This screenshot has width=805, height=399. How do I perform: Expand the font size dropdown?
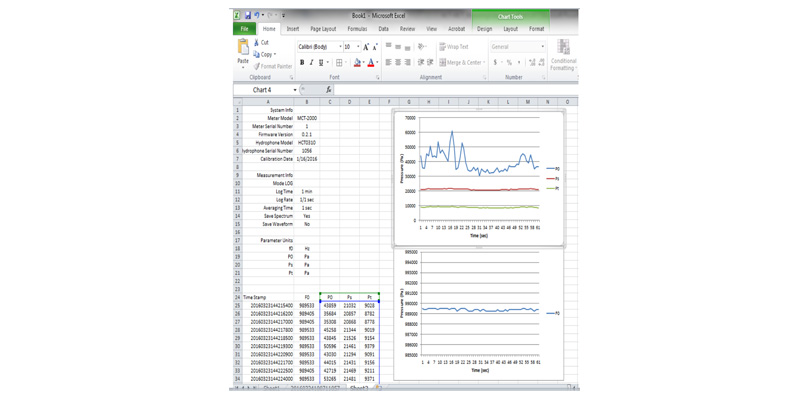358,47
